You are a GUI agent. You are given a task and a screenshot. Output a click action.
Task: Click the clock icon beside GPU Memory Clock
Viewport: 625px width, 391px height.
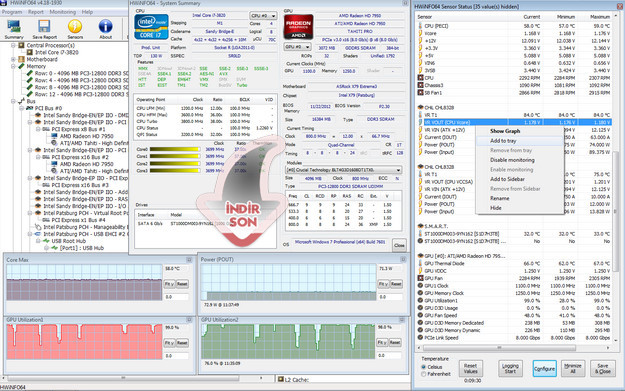[420, 293]
